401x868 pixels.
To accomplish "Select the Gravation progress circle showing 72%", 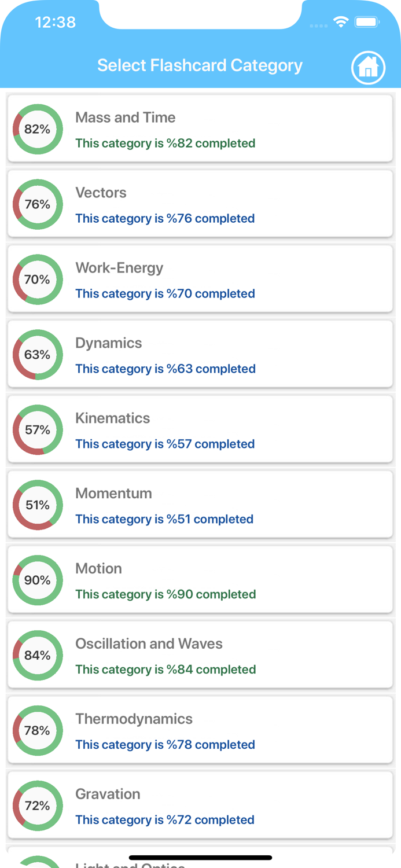I will tap(38, 806).
